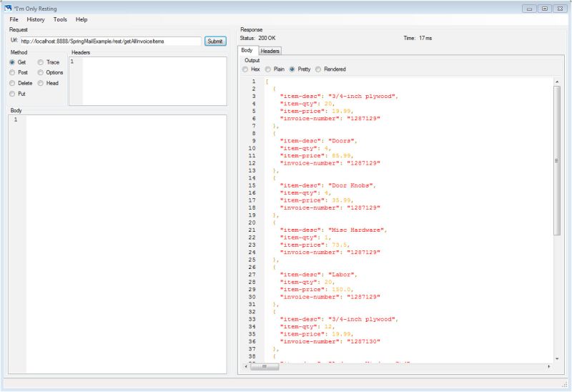Click the "Doors" item-desc value
Screen dimensions: 572x392
[341, 141]
